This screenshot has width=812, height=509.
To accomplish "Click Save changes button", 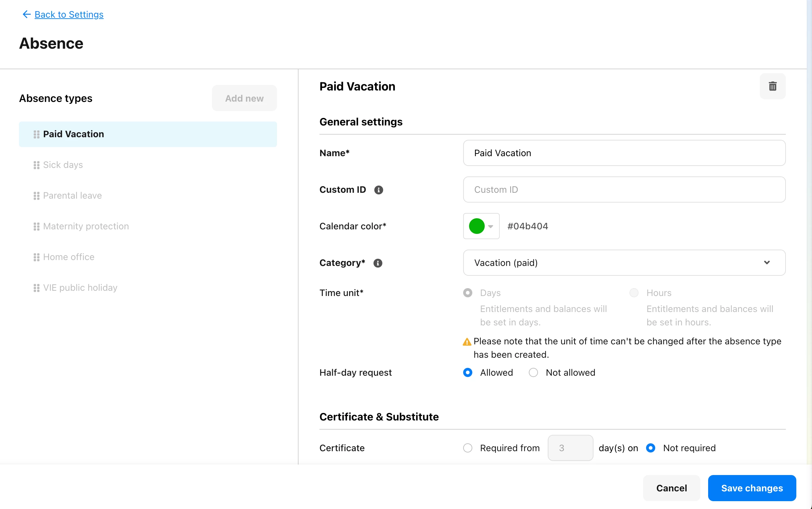I will click(x=752, y=488).
